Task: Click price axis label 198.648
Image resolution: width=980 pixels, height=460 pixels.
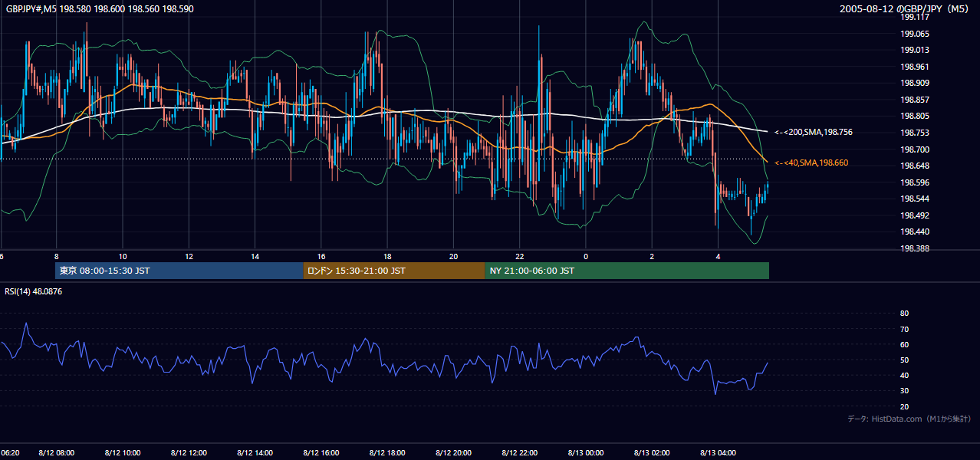Action: (915, 166)
